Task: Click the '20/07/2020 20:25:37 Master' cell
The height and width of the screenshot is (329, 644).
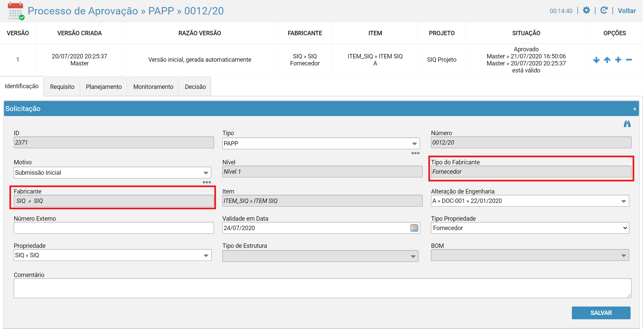Action: pos(79,60)
